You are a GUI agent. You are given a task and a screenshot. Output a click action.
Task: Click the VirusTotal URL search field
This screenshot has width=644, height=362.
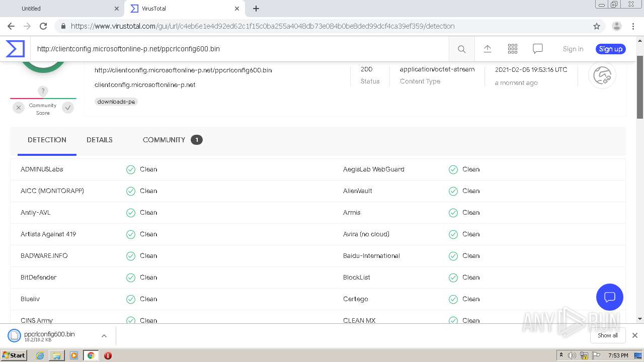pyautogui.click(x=239, y=49)
